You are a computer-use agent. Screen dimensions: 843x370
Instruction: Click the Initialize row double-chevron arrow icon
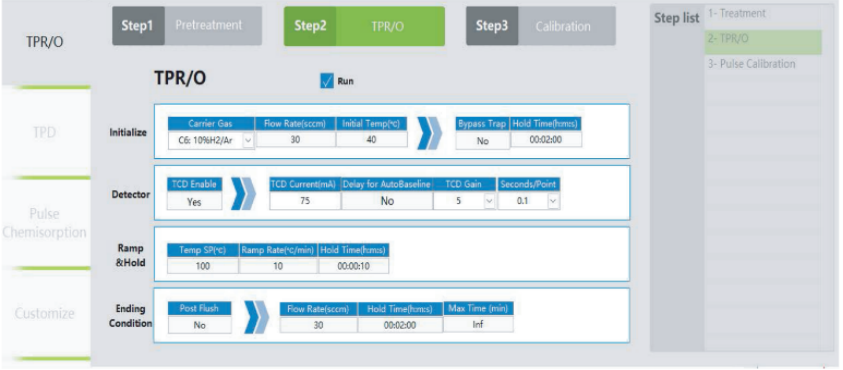[430, 132]
